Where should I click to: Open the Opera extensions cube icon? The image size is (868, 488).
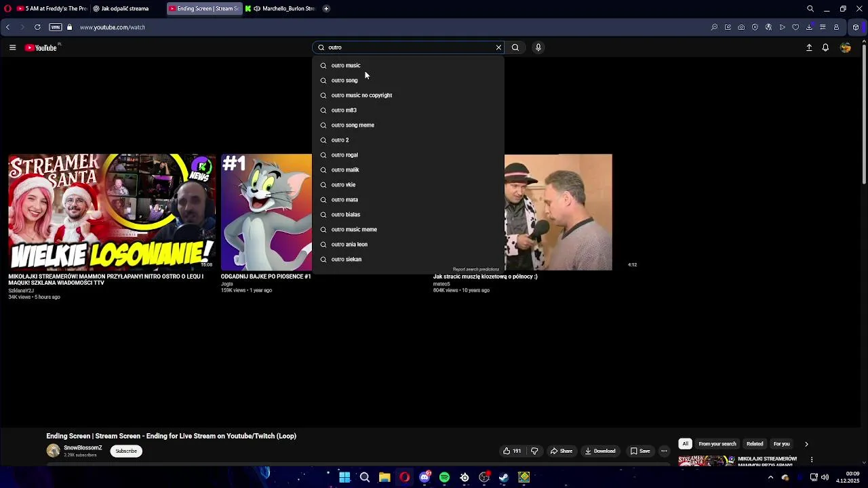coord(856,27)
